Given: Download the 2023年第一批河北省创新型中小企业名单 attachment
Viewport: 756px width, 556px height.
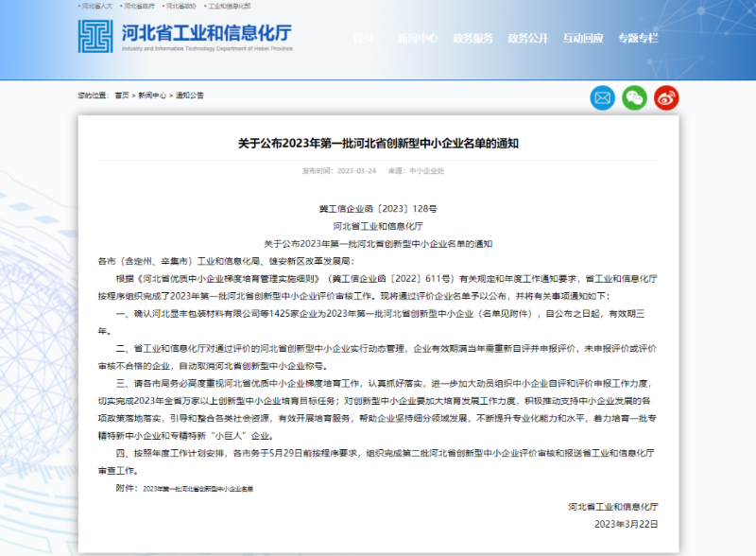Looking at the screenshot, I should (x=199, y=490).
